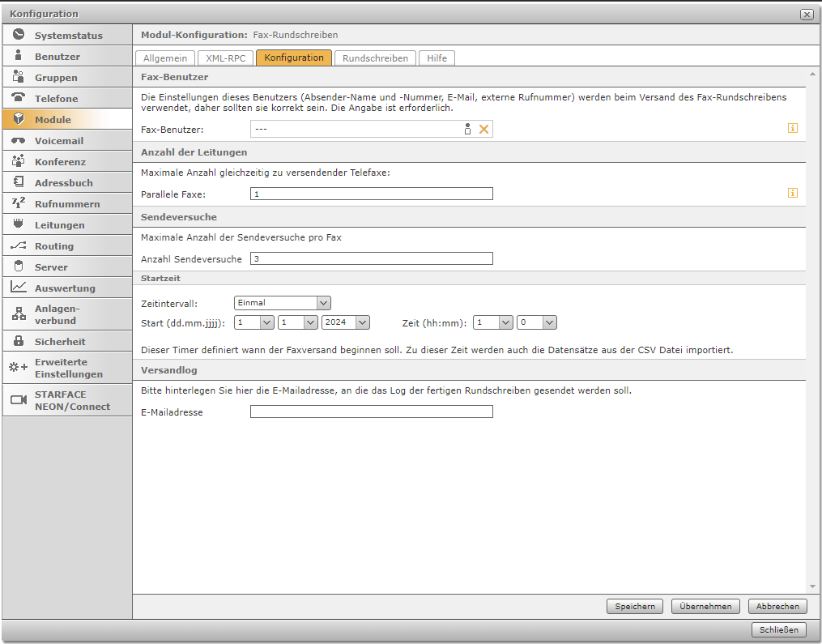Screen dimensions: 822x644
Task: Open Systemstatus from the sidebar
Action: (x=67, y=36)
